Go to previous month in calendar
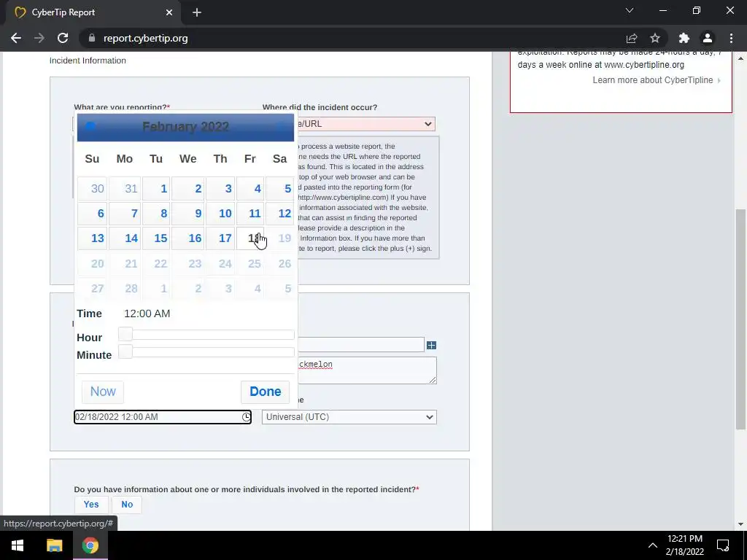The image size is (747, 560). [90, 127]
